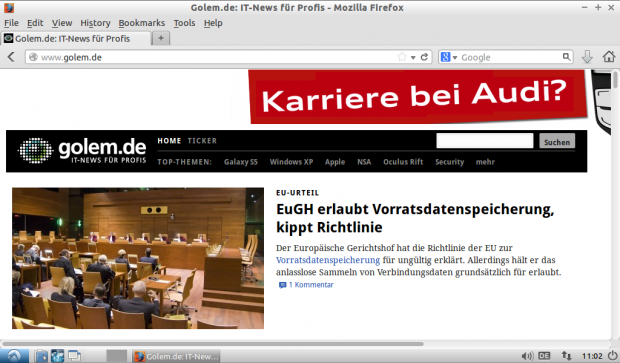Open the LXDE start menu button
The image size is (620, 363).
click(x=14, y=356)
